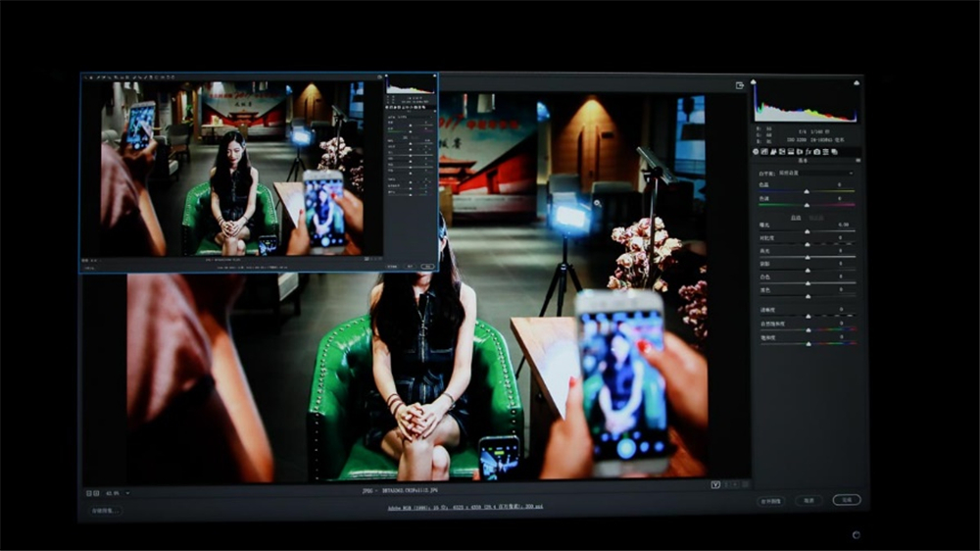Open the White Balance (白平衡) dropdown
Screen dimensions: 980x551
tap(815, 174)
